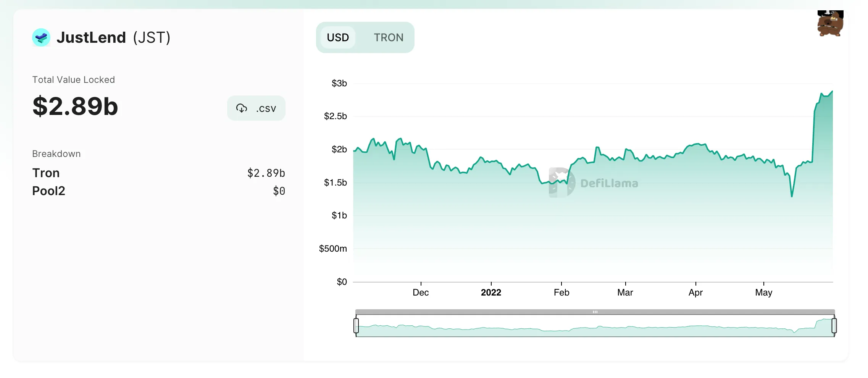The image size is (868, 378).
Task: Click the Tron $2.89b value
Action: point(266,173)
